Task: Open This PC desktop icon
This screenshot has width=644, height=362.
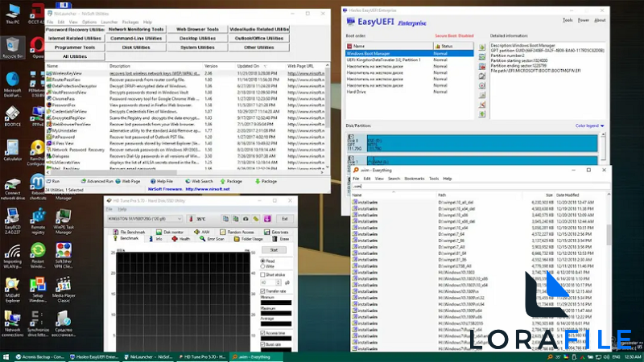Action: pos(12,13)
